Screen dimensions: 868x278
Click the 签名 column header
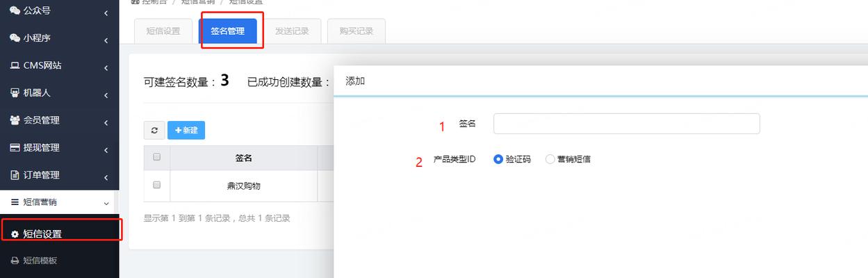pos(243,158)
